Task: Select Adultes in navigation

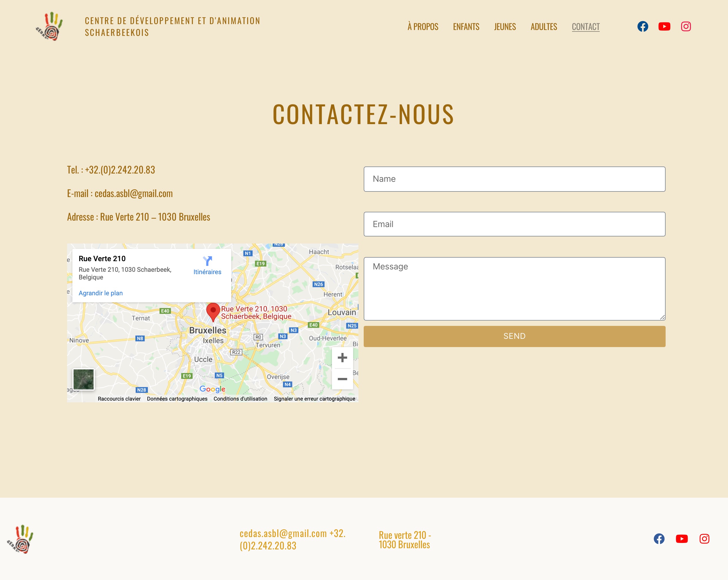Action: [543, 27]
